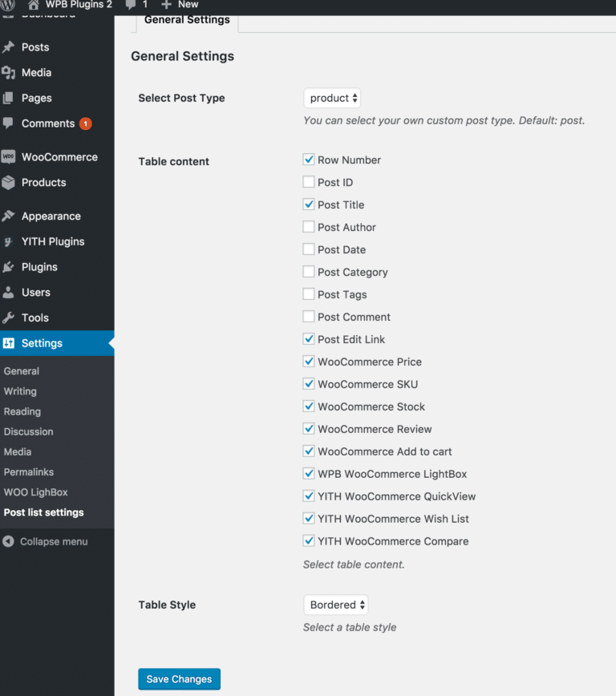
Task: Open the Users menu label
Action: point(35,293)
